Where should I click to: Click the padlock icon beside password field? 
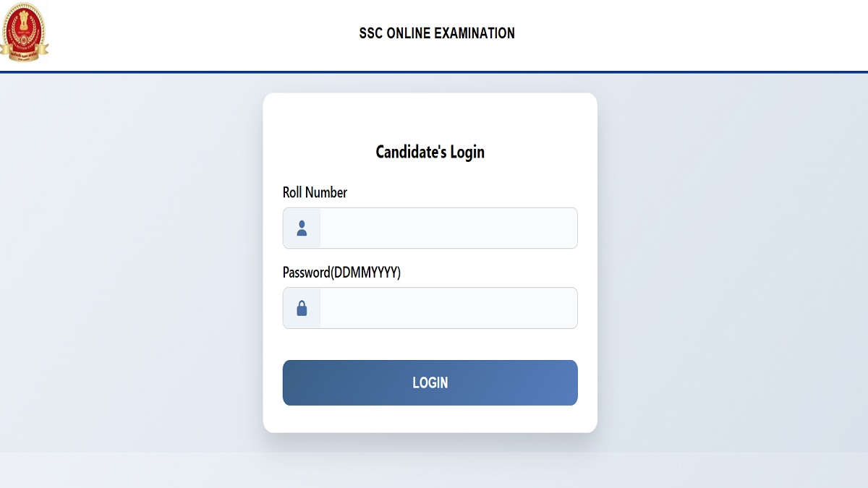click(302, 308)
